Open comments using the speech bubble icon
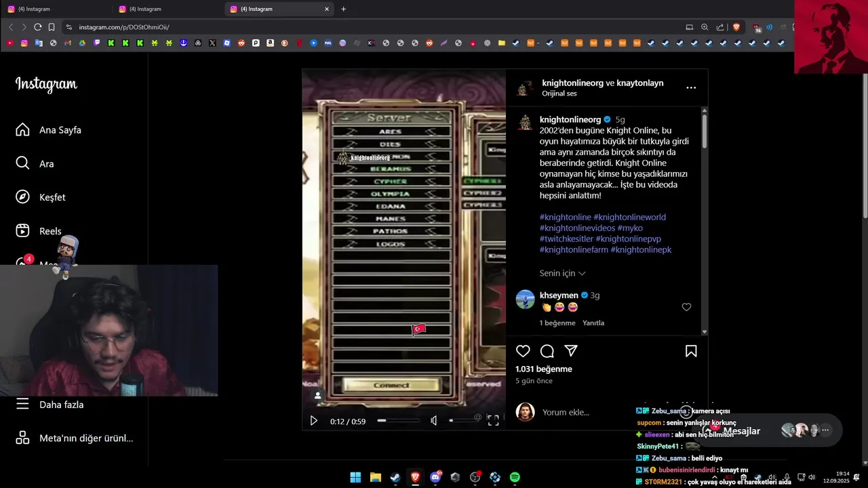868x488 pixels. pos(547,351)
